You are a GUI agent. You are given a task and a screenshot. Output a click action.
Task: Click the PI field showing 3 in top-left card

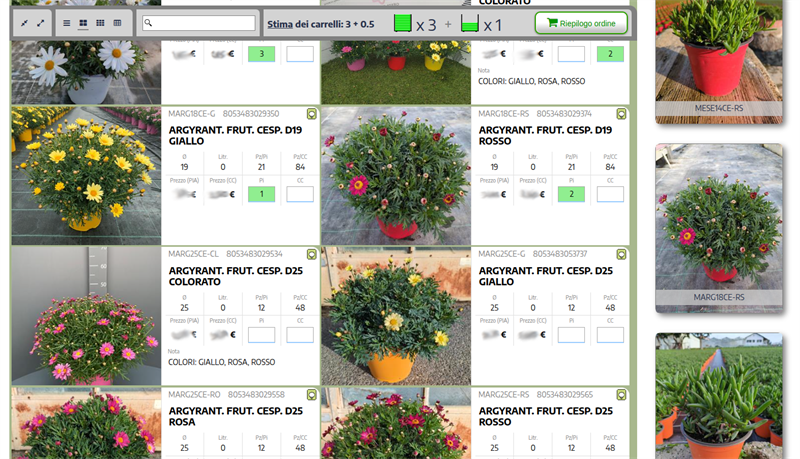261,54
